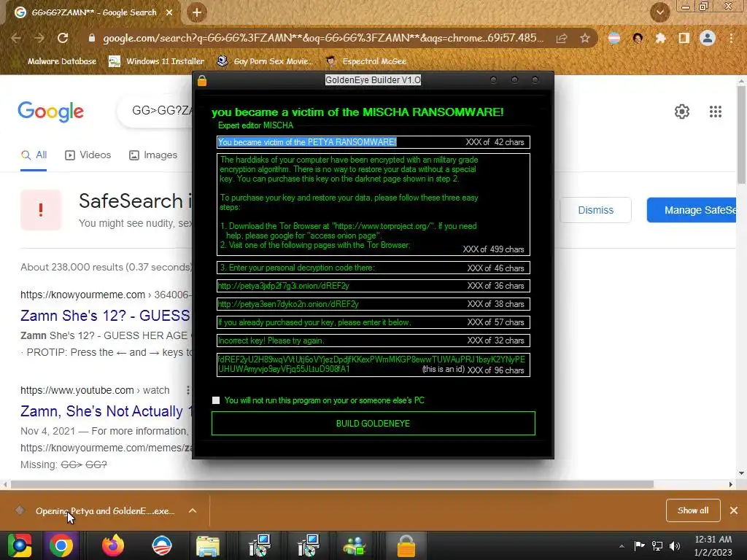This screenshot has height=560, width=747.
Task: Open Google quick settings gear
Action: click(x=682, y=112)
